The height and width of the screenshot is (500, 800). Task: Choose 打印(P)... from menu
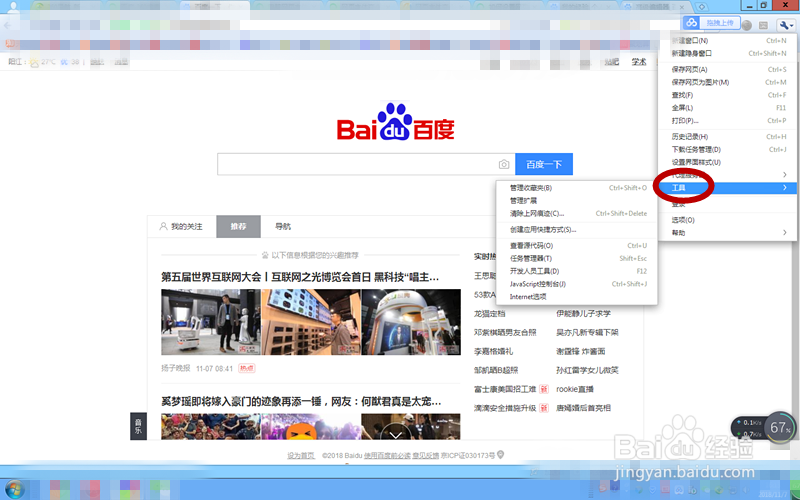(729, 120)
